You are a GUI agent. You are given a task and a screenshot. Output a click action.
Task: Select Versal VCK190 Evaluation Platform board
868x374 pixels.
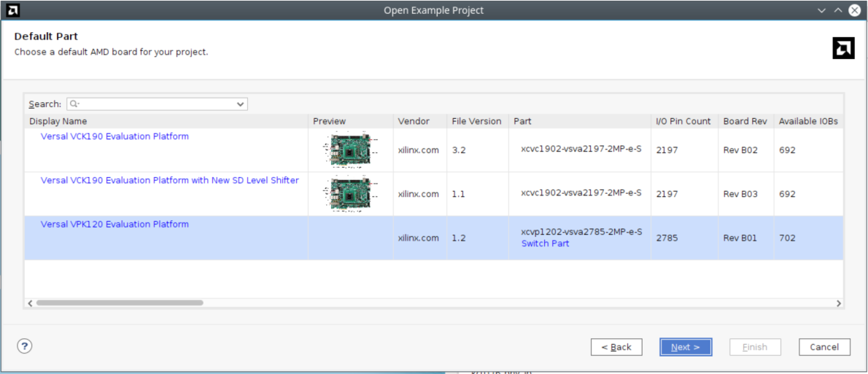coord(115,136)
